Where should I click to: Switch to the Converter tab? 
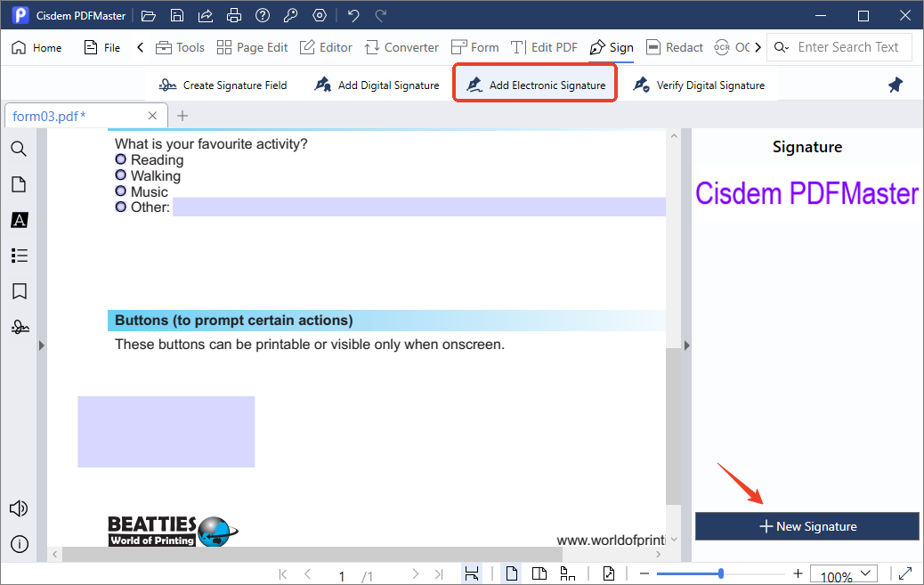[401, 48]
